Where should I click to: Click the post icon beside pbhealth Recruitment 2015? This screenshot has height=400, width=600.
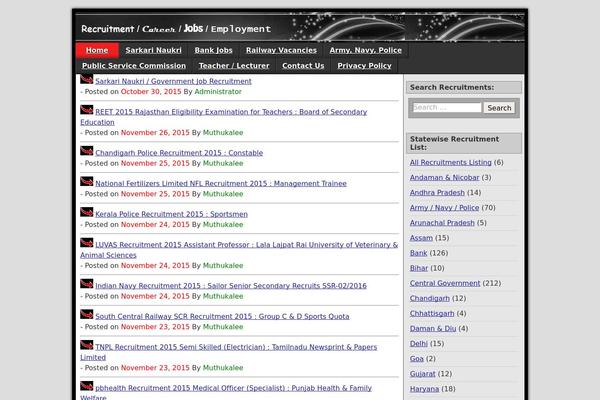[86, 386]
